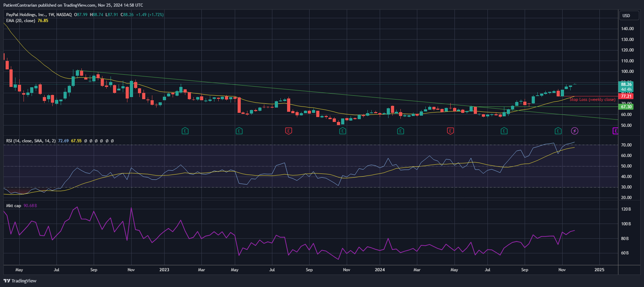
Task: Click the 2023 label on time axis
Action: pyautogui.click(x=164, y=270)
